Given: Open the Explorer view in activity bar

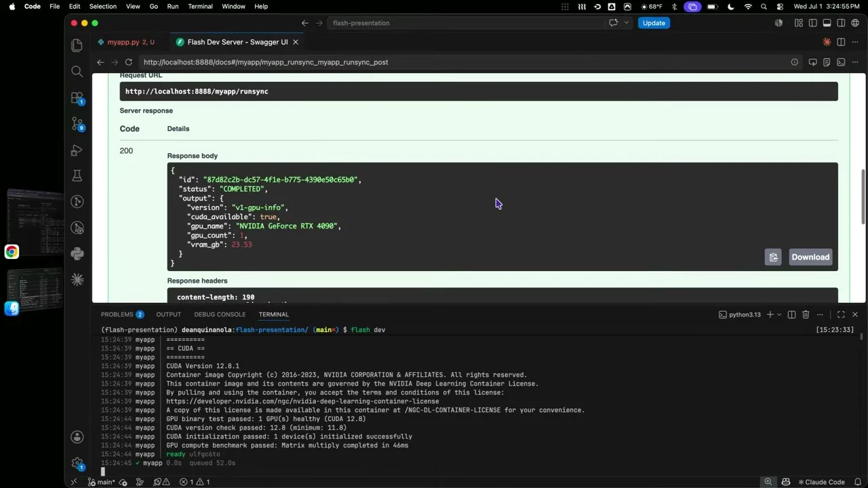Looking at the screenshot, I should tap(77, 45).
